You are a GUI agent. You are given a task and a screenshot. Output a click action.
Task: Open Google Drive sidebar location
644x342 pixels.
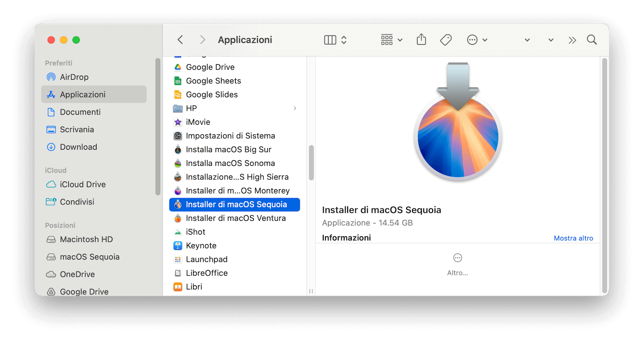94,291
